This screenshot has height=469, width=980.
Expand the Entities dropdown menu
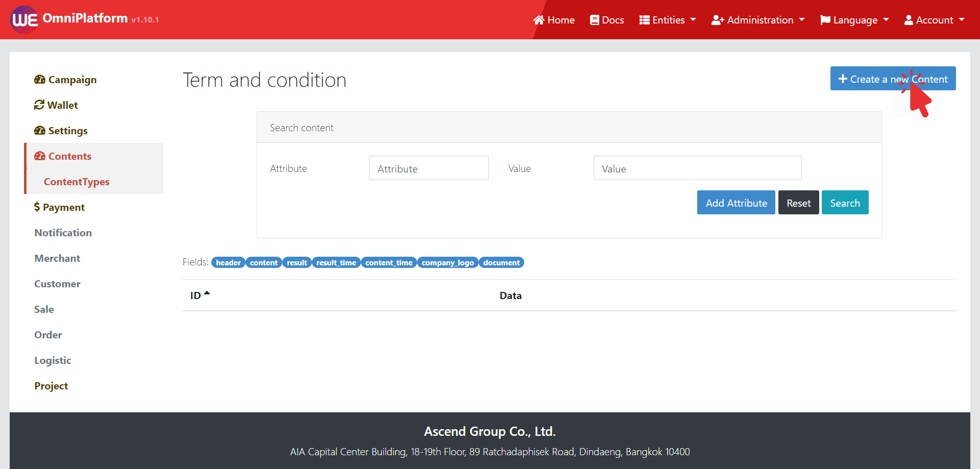click(x=668, y=20)
